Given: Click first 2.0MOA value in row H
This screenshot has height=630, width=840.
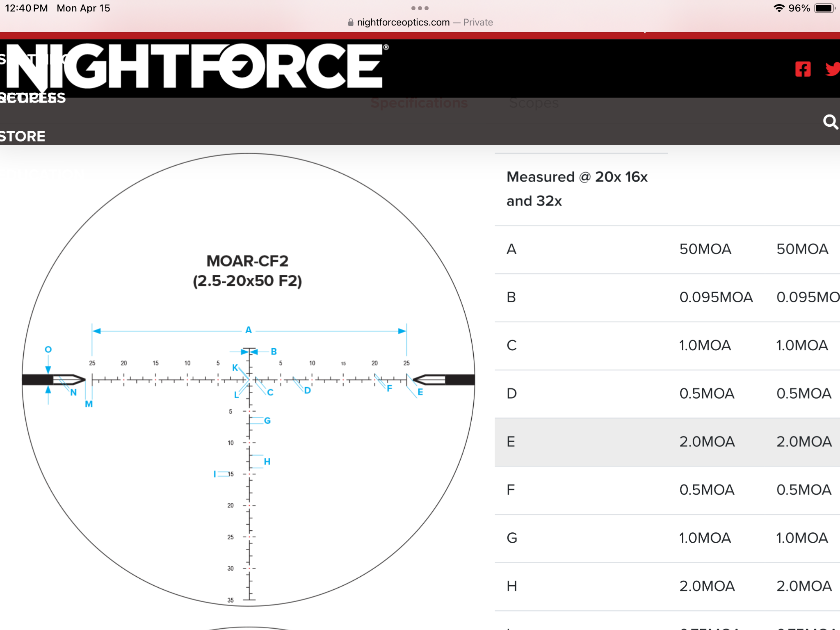Looking at the screenshot, I should [x=707, y=586].
